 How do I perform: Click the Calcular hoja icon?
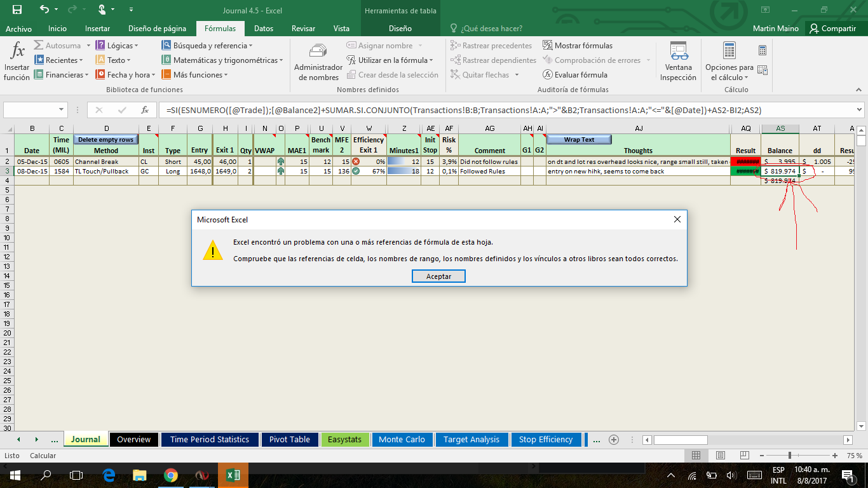763,71
